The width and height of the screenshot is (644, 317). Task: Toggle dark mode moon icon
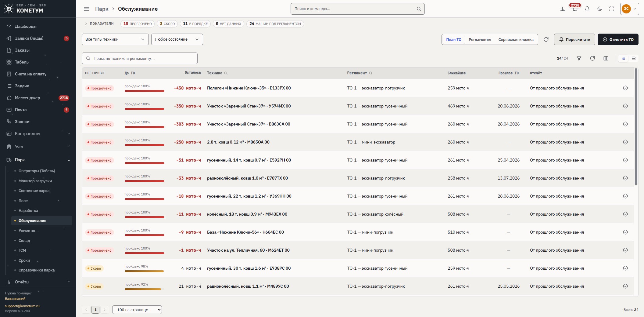[x=599, y=9]
